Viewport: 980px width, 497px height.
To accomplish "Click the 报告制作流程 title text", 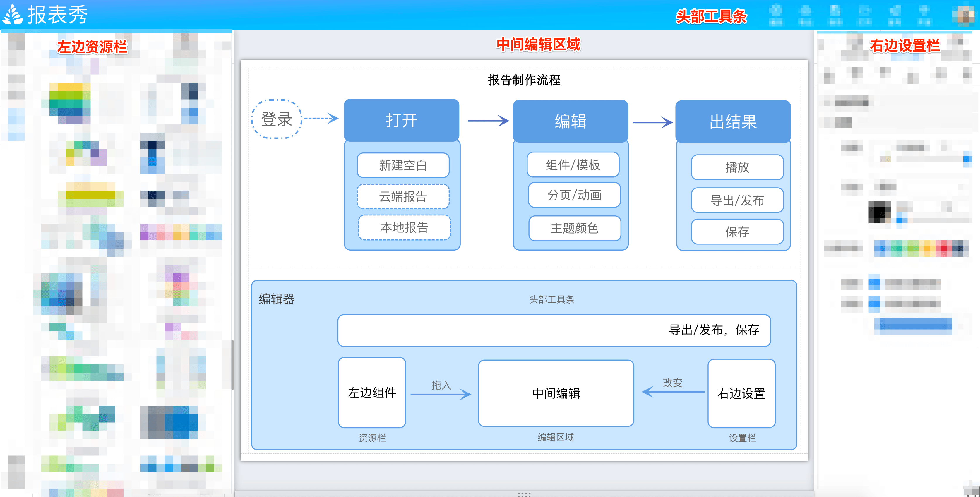I will (524, 80).
